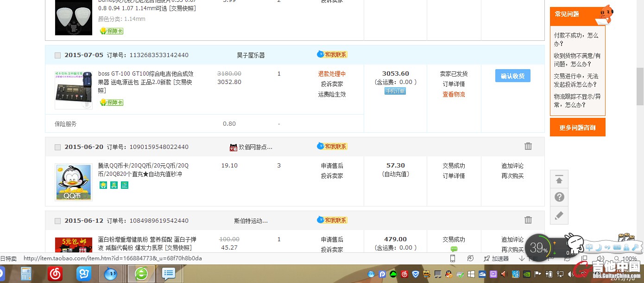Open FAQ 物流跟踪不显示/异常，怎么办？
The height and width of the screenshot is (283, 644).
click(x=577, y=101)
